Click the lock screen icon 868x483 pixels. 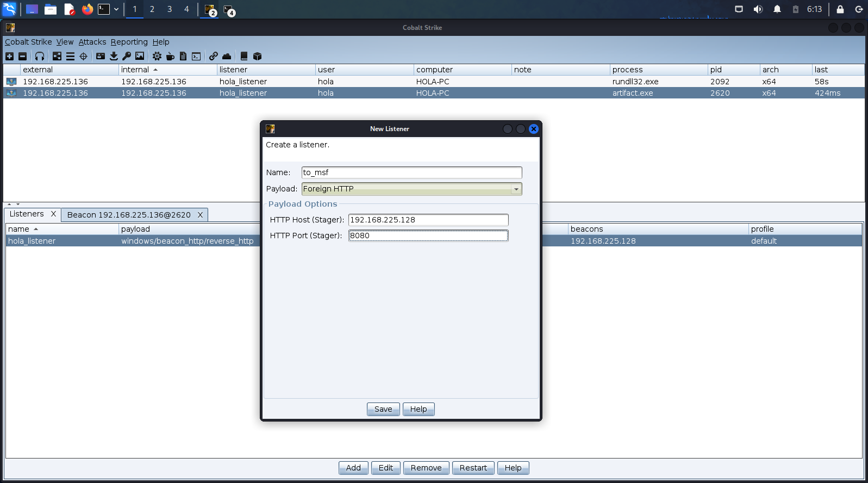tap(840, 9)
